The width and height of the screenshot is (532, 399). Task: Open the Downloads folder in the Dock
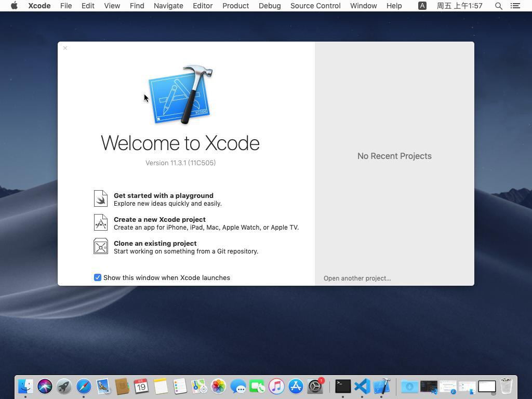tap(409, 386)
